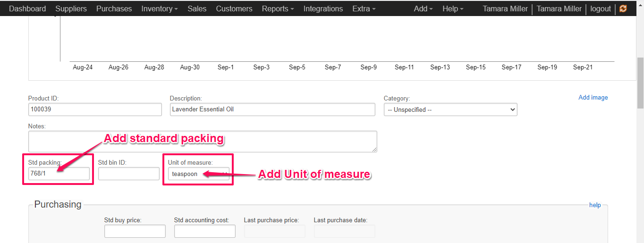Click the help link in Purchasing section
This screenshot has height=243, width=644.
[x=595, y=205]
